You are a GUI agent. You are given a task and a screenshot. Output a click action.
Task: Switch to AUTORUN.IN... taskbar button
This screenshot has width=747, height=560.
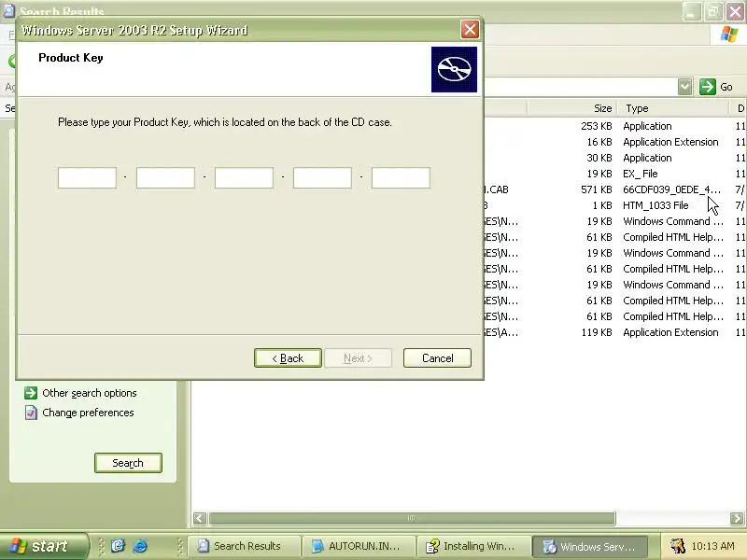coord(359,546)
